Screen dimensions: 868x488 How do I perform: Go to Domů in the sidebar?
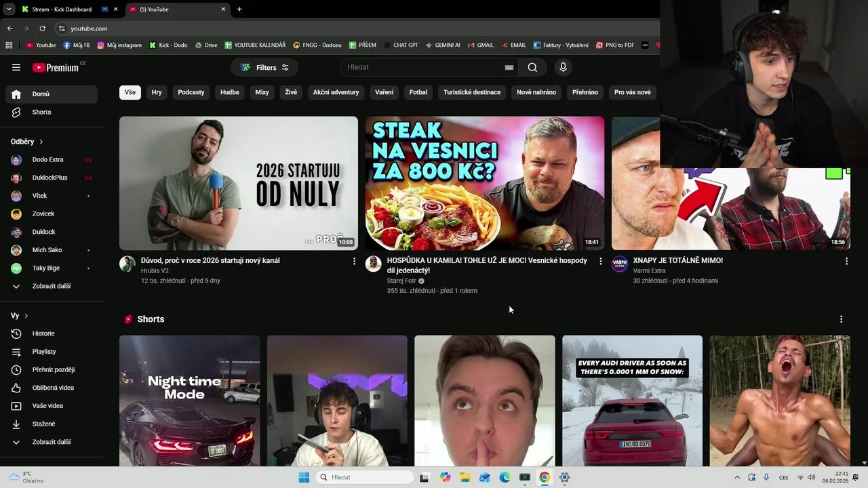(52, 94)
